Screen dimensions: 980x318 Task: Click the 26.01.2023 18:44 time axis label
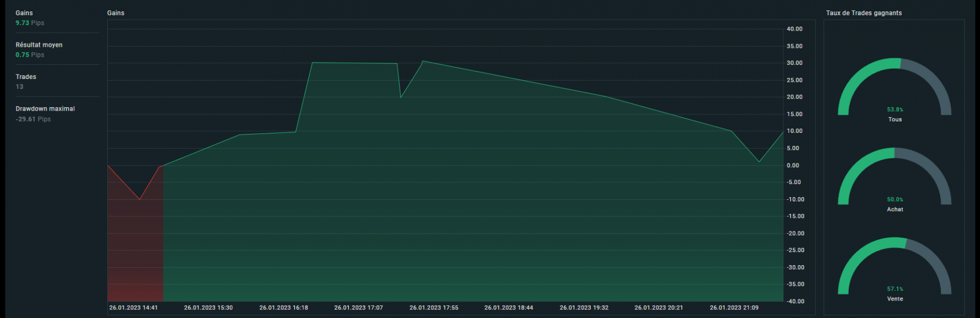point(509,308)
